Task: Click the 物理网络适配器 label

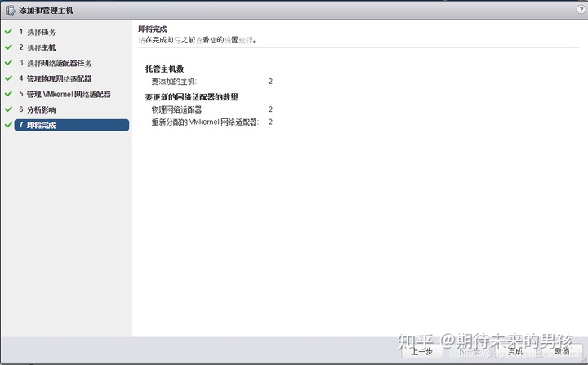Action: pos(178,109)
